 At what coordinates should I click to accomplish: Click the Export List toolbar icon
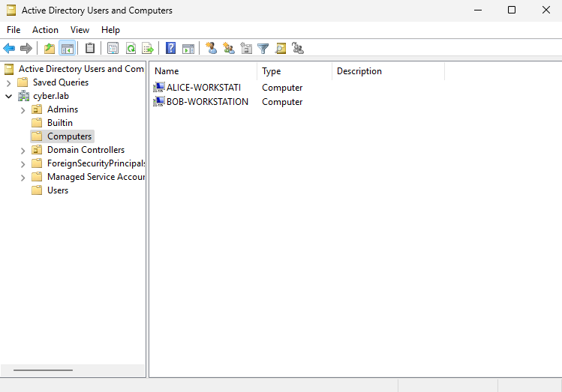point(148,49)
